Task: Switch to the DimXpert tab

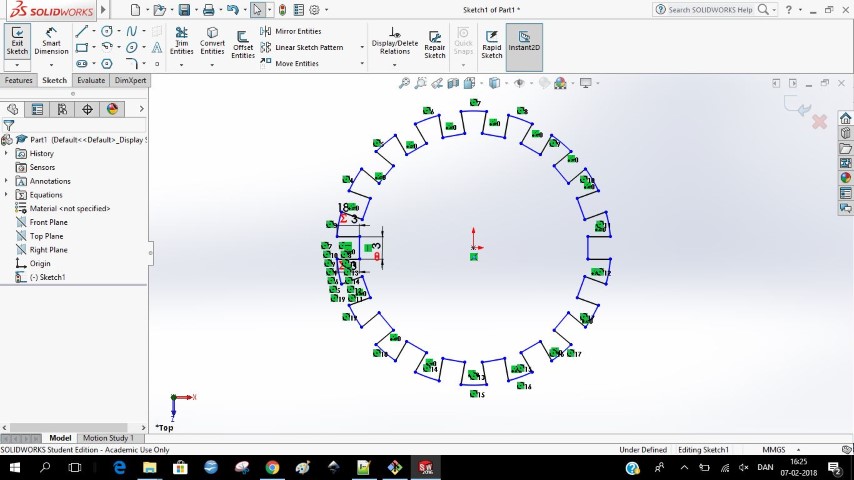Action: (x=130, y=80)
